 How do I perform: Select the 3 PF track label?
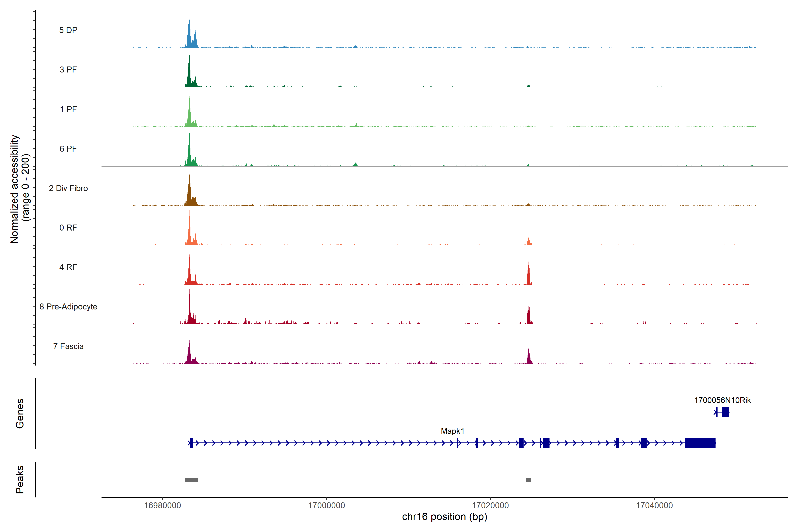click(68, 70)
